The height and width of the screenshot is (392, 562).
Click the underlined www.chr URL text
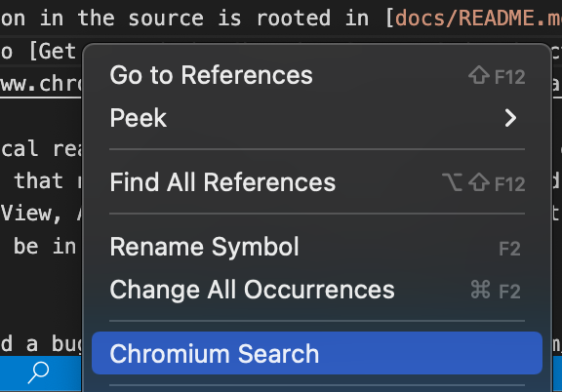point(41,84)
